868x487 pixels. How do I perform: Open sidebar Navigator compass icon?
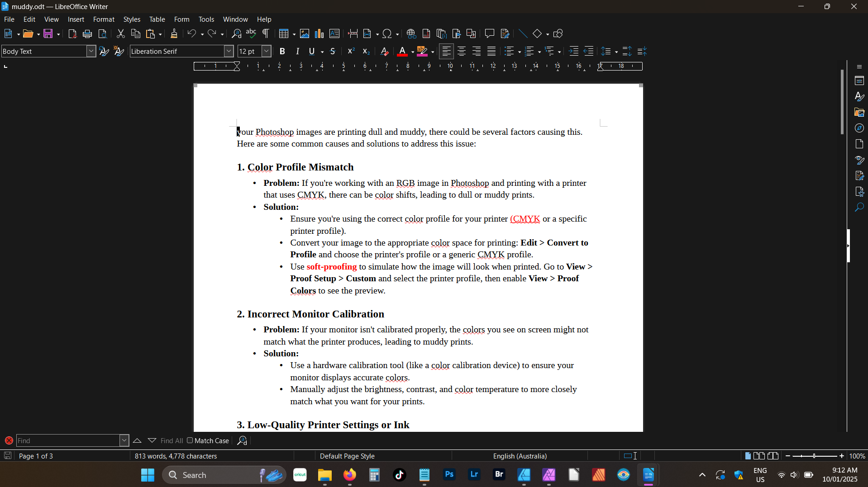point(859,128)
